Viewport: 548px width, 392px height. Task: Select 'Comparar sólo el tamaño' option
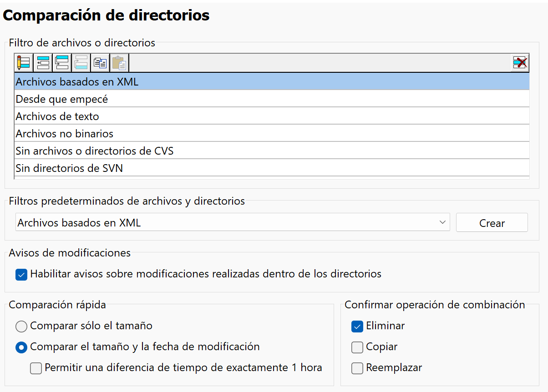pos(21,326)
